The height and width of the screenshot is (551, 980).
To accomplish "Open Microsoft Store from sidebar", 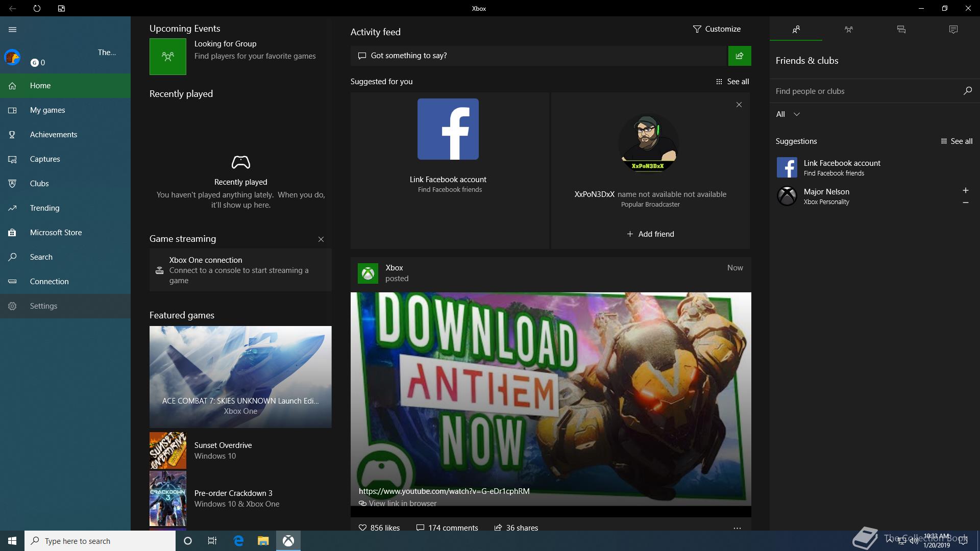I will tap(65, 233).
